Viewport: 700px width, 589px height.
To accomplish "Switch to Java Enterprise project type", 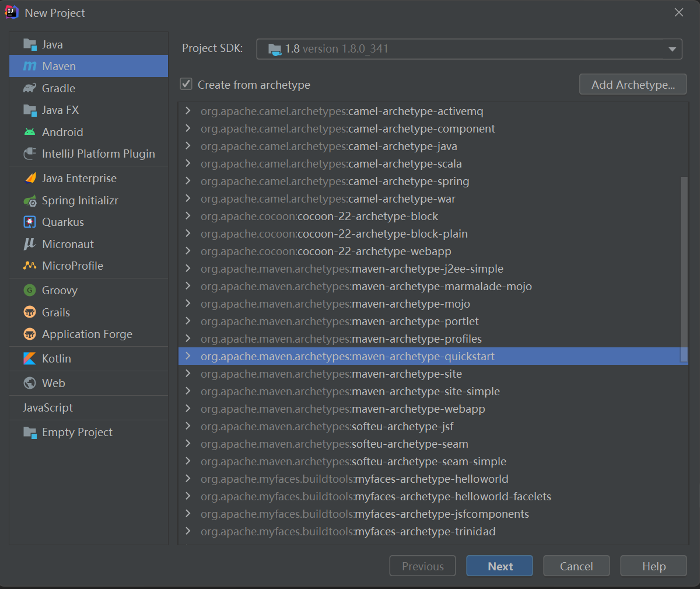I will coord(79,179).
